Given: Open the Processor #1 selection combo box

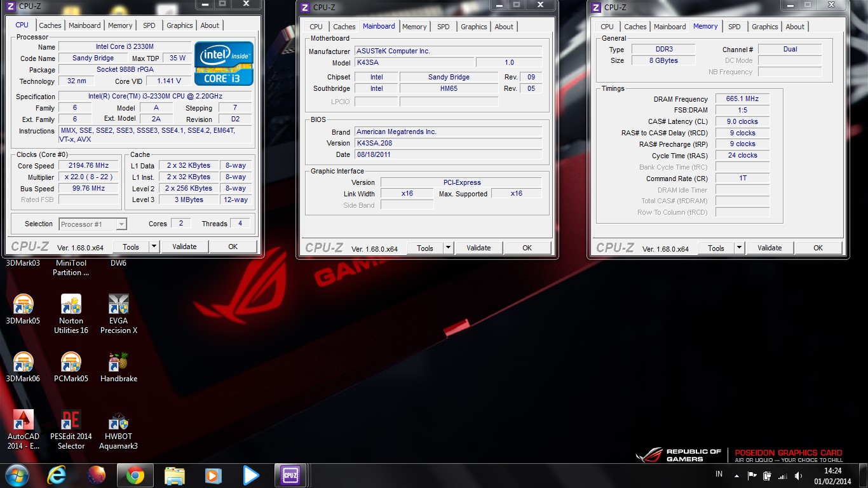Looking at the screenshot, I should pos(93,224).
